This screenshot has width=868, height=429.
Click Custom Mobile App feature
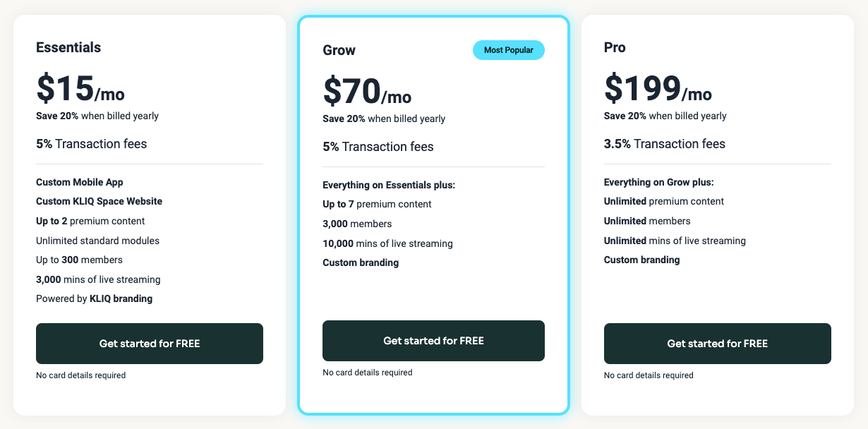[x=80, y=182]
